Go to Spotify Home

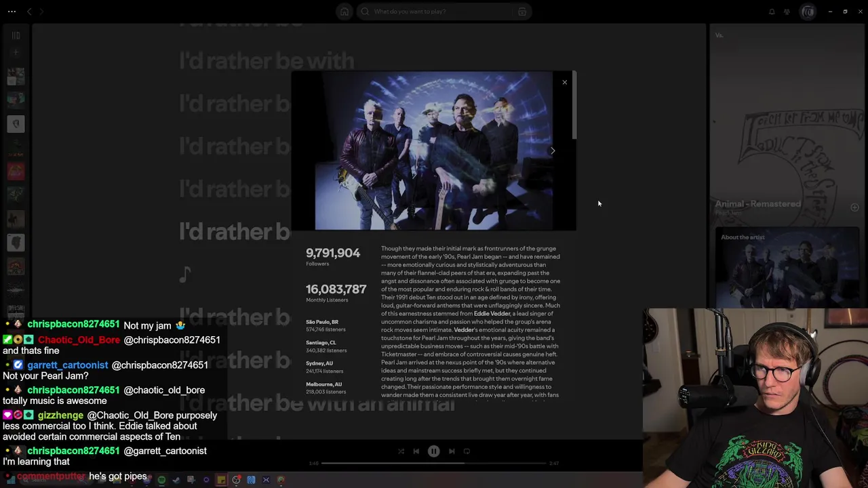tap(344, 12)
